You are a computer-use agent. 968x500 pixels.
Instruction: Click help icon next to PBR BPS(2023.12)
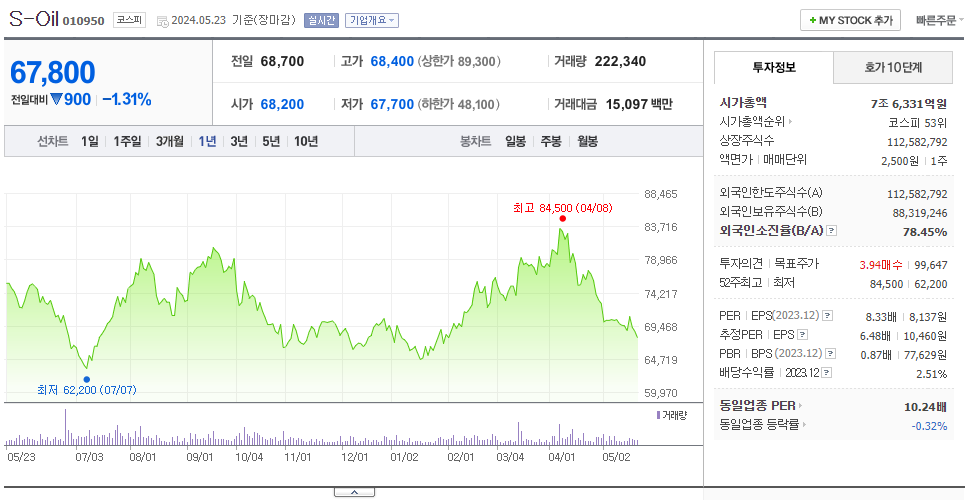(831, 354)
